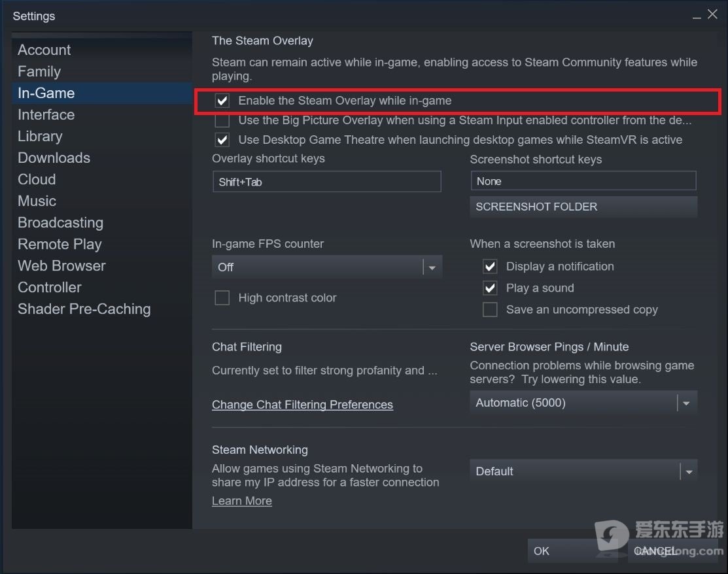Screen dimensions: 728x574
Task: Click the CANCEL button
Action: click(x=672, y=551)
